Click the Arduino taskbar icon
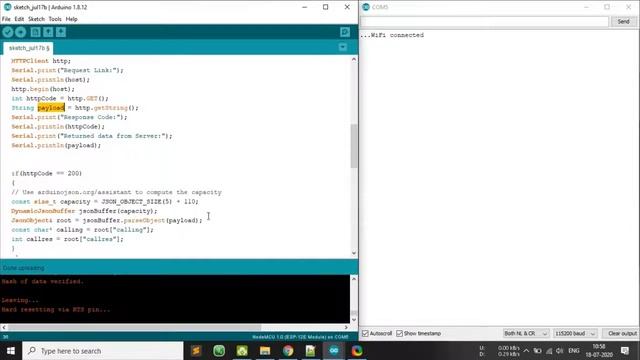Screen dimensions: 640x360 coord(334,351)
